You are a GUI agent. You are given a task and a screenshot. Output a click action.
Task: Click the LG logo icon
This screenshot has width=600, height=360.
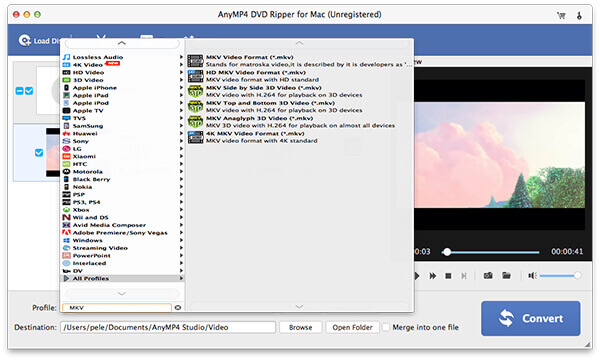[66, 149]
